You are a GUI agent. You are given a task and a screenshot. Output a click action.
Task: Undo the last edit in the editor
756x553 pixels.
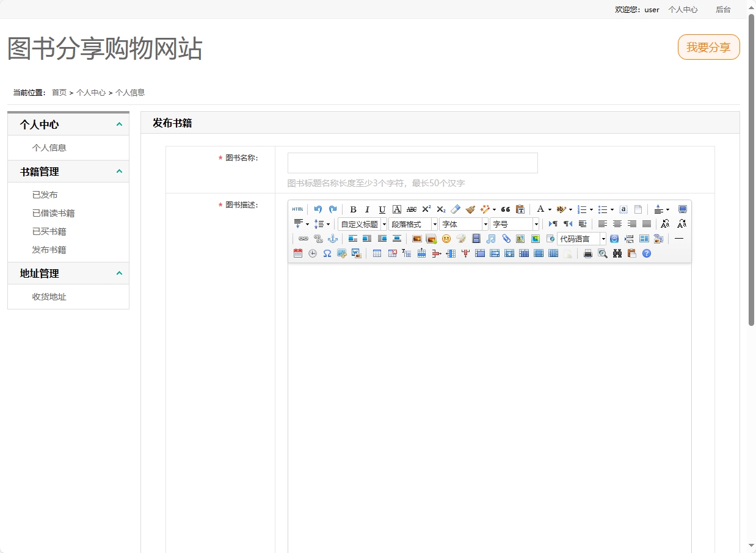(x=318, y=209)
